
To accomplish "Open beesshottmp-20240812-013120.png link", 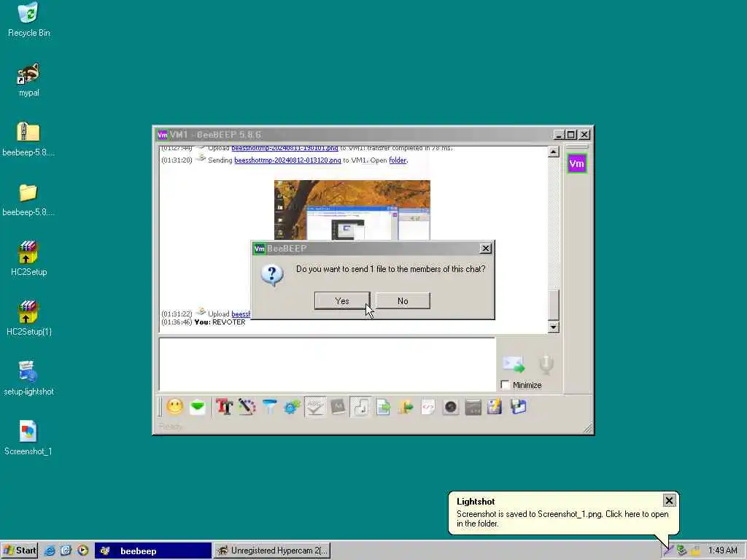I will tap(287, 160).
